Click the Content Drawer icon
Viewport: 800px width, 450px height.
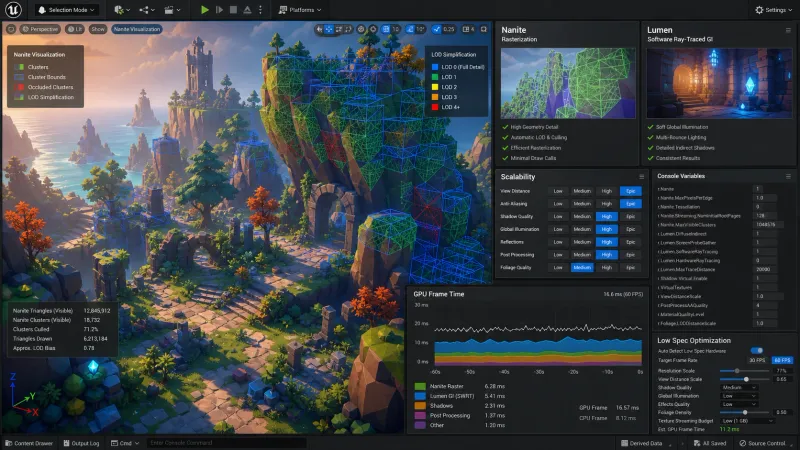[x=9, y=443]
